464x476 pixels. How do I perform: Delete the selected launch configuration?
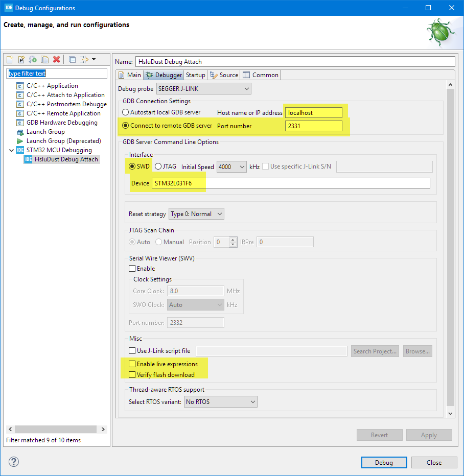tap(56, 60)
